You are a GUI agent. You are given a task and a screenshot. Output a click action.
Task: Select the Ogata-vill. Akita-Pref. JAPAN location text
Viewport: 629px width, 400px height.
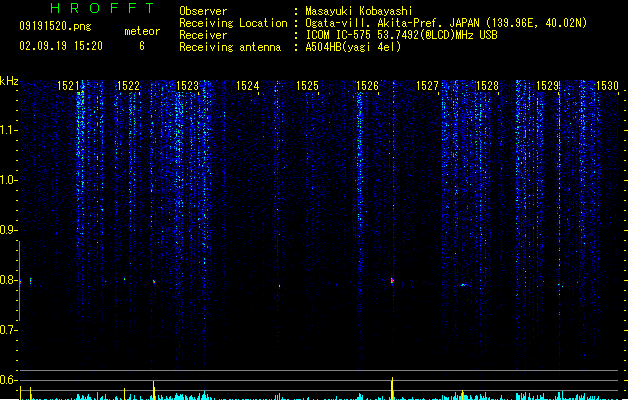click(446, 23)
